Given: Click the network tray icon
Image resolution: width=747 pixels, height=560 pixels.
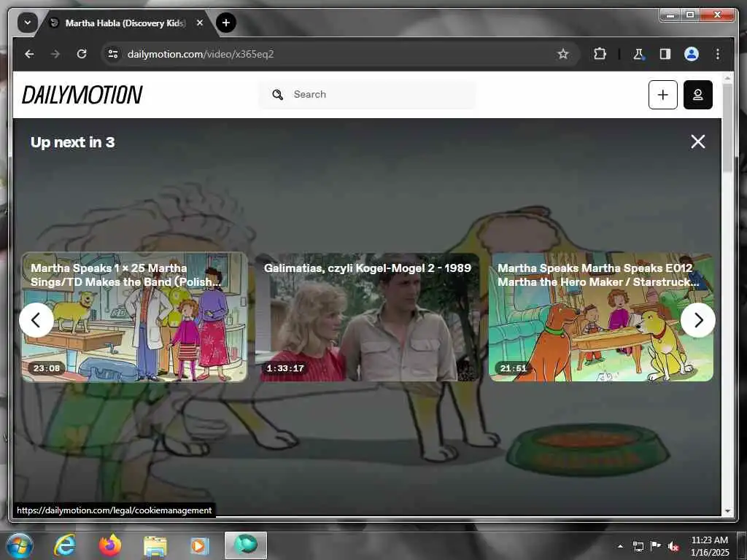Looking at the screenshot, I should pos(638,546).
